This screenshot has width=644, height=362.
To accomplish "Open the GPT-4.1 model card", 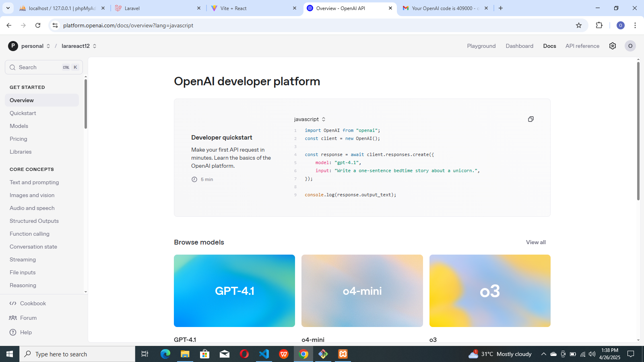I will point(234,291).
